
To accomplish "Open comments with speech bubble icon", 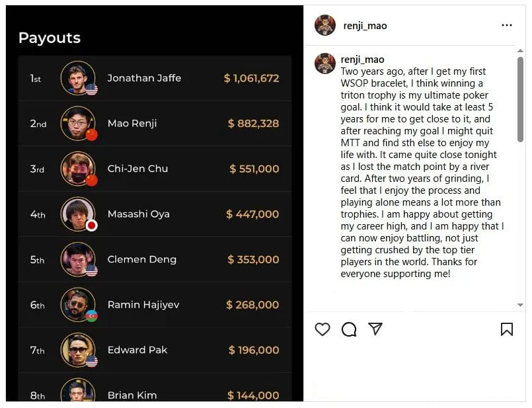I will [349, 329].
